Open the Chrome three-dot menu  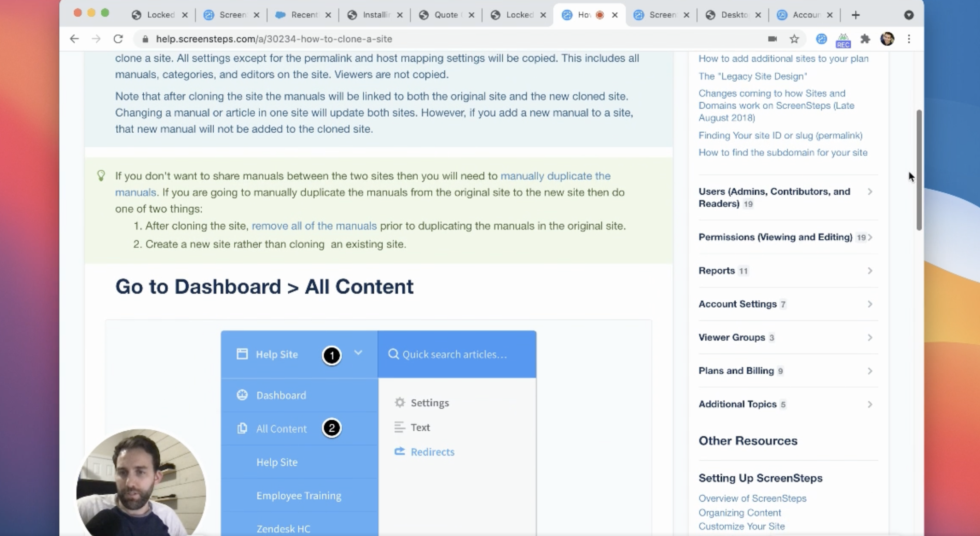pyautogui.click(x=909, y=39)
